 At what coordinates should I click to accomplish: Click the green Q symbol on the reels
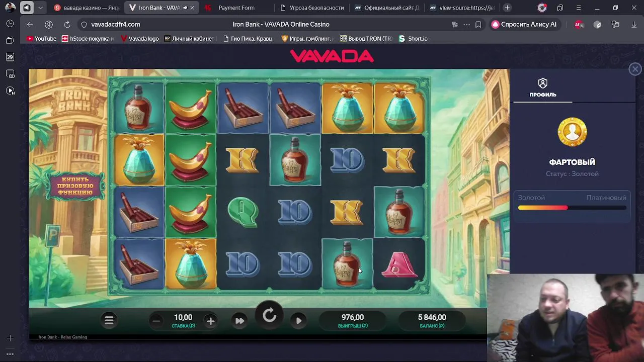coord(243,212)
